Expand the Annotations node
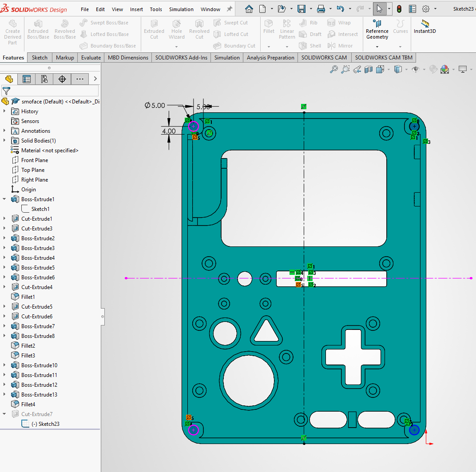476x472 pixels. [x=4, y=131]
